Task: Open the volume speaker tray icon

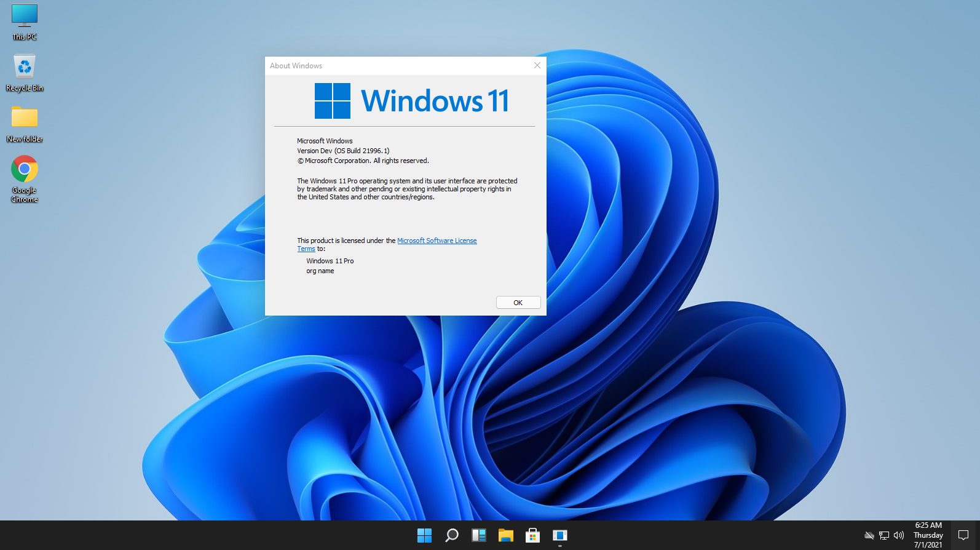Action: pyautogui.click(x=899, y=535)
